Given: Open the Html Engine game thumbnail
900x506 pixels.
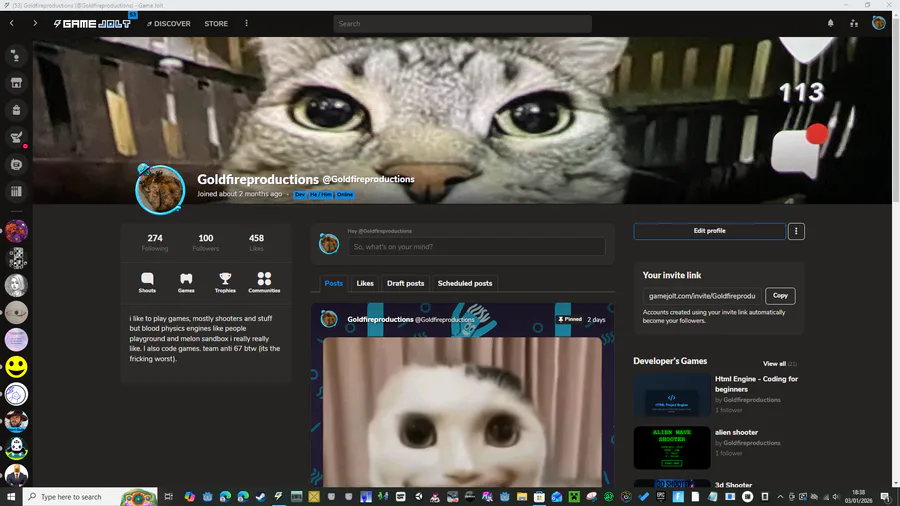Looking at the screenshot, I should (672, 395).
